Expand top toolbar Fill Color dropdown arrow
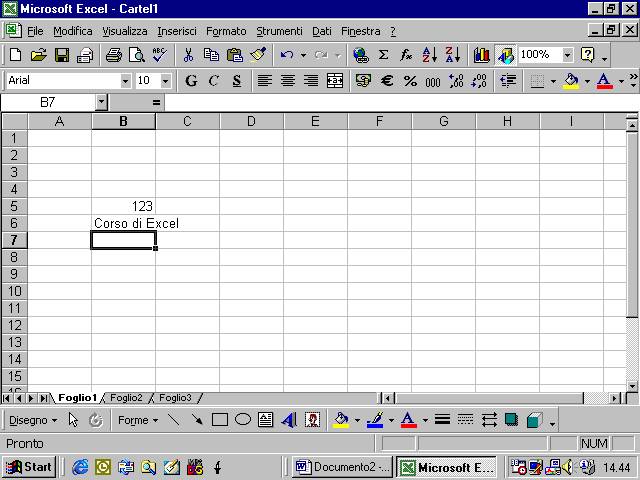This screenshot has height=480, width=640. (x=587, y=81)
